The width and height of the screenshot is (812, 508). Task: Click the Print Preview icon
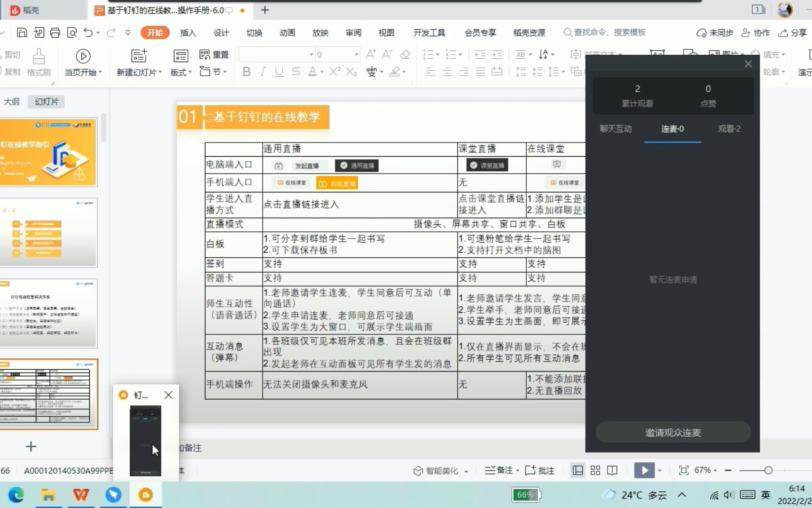[72, 32]
